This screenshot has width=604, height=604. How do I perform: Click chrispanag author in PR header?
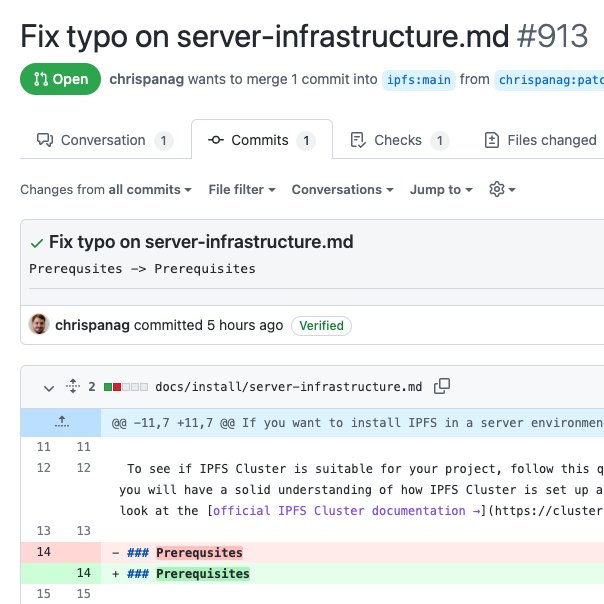pyautogui.click(x=146, y=79)
